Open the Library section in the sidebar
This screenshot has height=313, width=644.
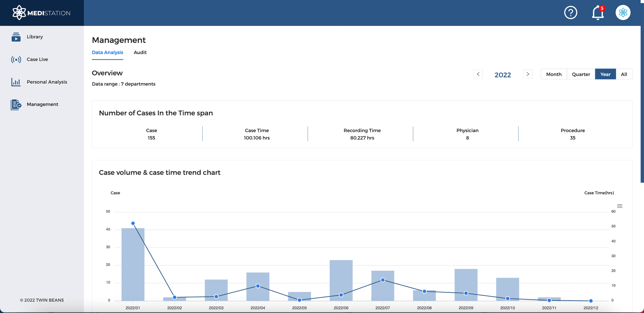[35, 37]
